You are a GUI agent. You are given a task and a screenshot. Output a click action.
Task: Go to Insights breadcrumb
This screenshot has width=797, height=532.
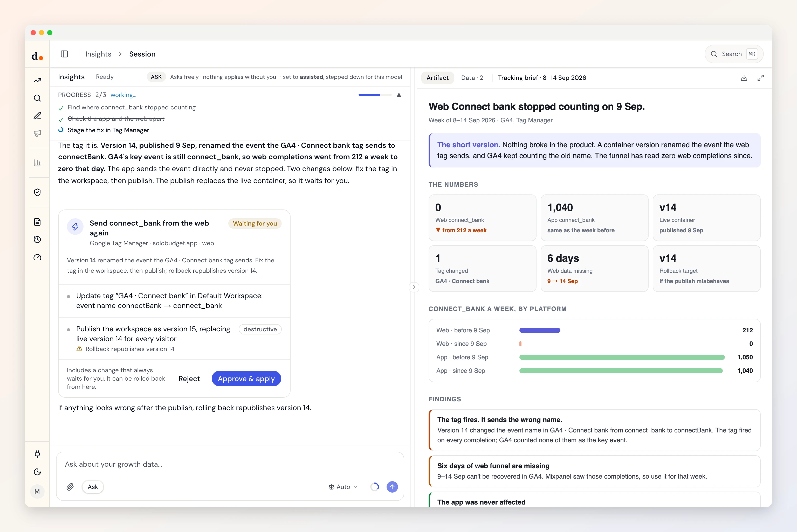click(x=98, y=54)
